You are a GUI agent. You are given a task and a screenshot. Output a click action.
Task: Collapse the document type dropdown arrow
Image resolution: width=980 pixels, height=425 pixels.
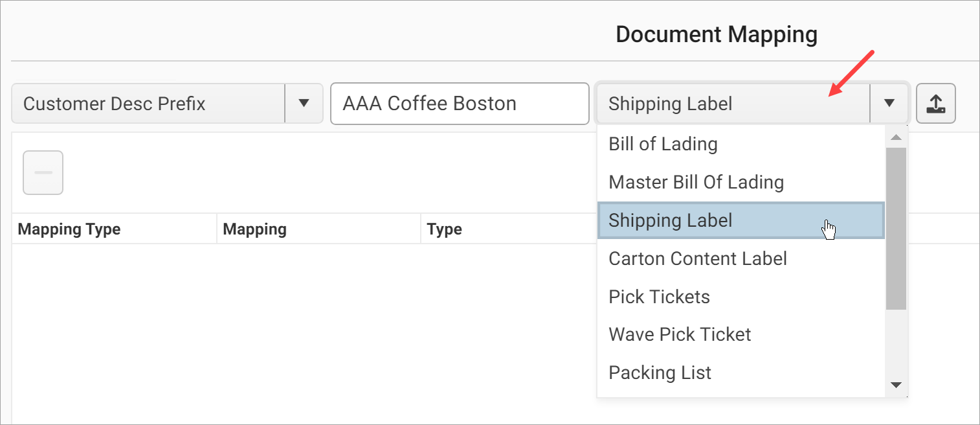(x=890, y=103)
